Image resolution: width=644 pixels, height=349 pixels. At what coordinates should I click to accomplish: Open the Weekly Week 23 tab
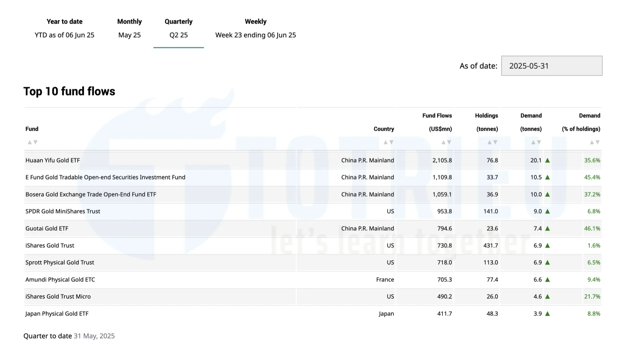point(256,28)
